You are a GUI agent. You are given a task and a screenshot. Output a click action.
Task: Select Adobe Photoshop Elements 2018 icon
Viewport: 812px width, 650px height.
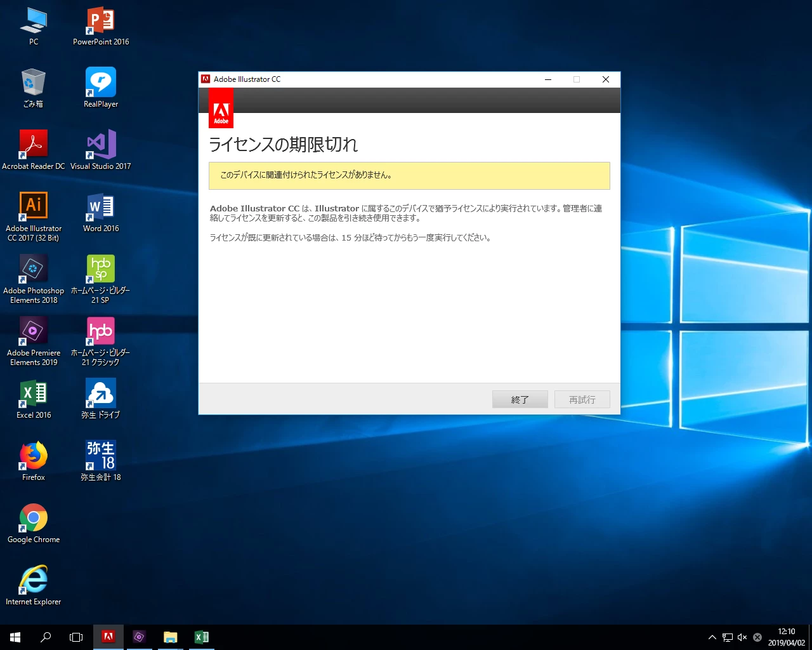(x=34, y=279)
